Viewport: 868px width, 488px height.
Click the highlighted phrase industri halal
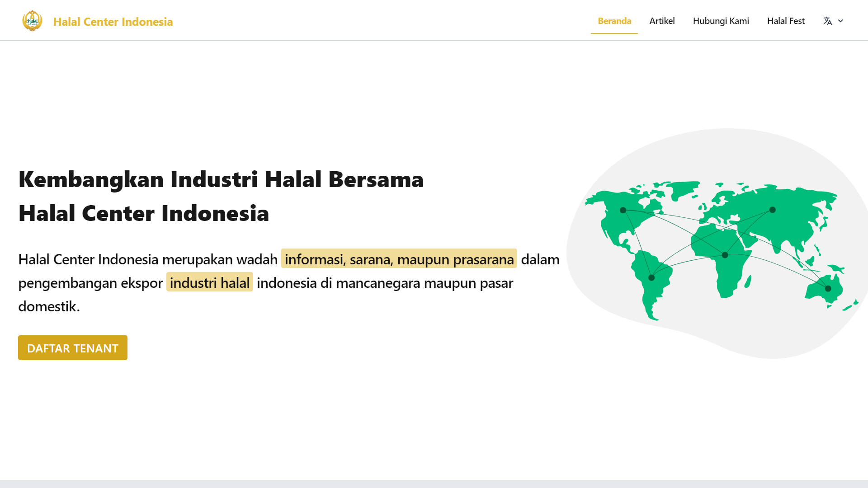click(x=209, y=282)
